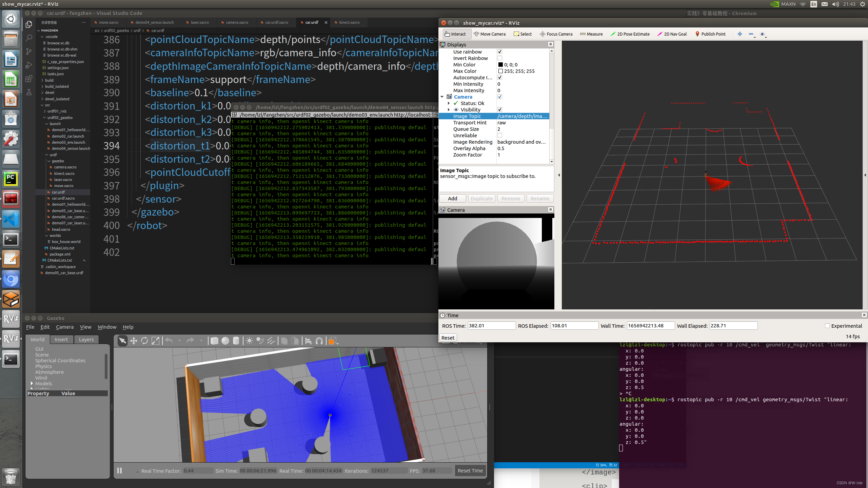
Task: Click Gazebo orange view angle cube
Action: point(332,341)
